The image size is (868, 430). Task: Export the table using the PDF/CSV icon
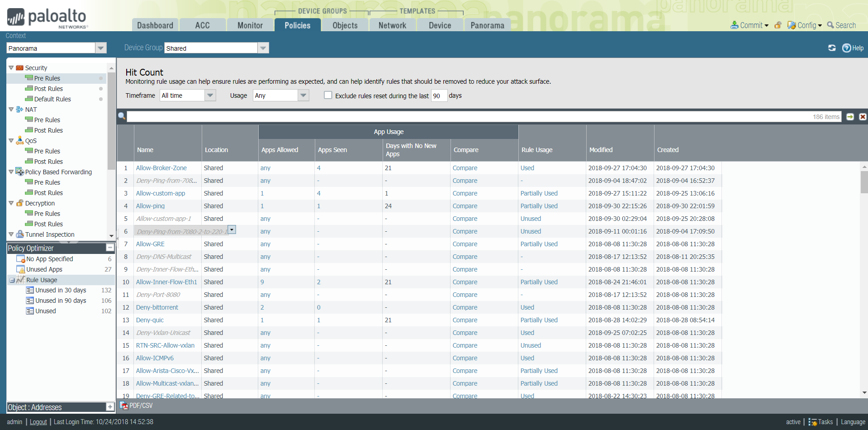[x=124, y=406]
